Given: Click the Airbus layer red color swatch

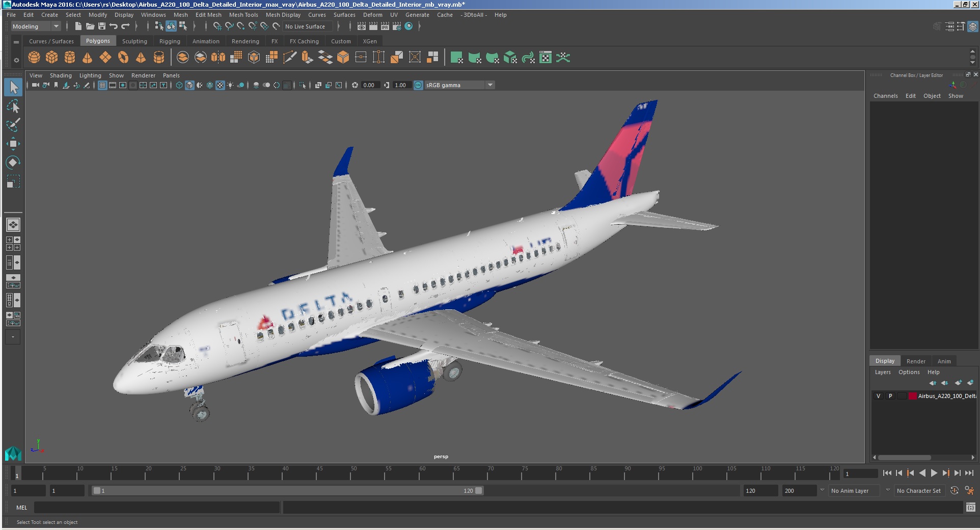Looking at the screenshot, I should pyautogui.click(x=913, y=396).
